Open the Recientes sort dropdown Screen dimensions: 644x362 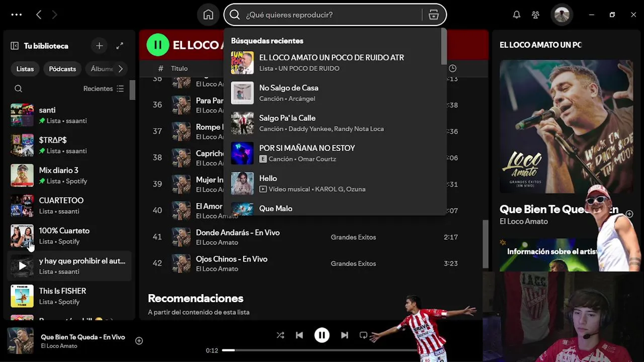point(104,88)
